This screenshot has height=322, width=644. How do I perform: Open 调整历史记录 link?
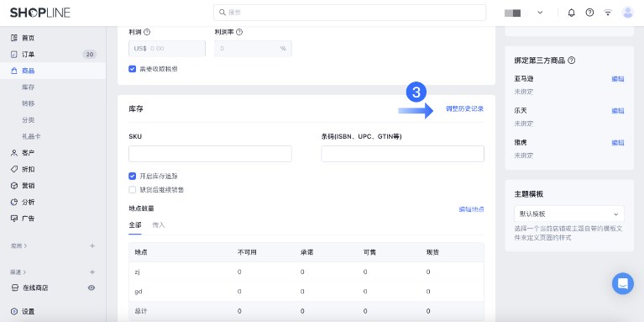465,109
